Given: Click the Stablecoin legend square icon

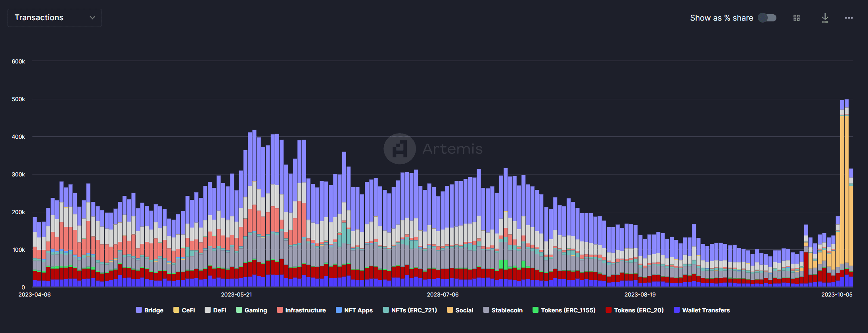Looking at the screenshot, I should (x=486, y=310).
